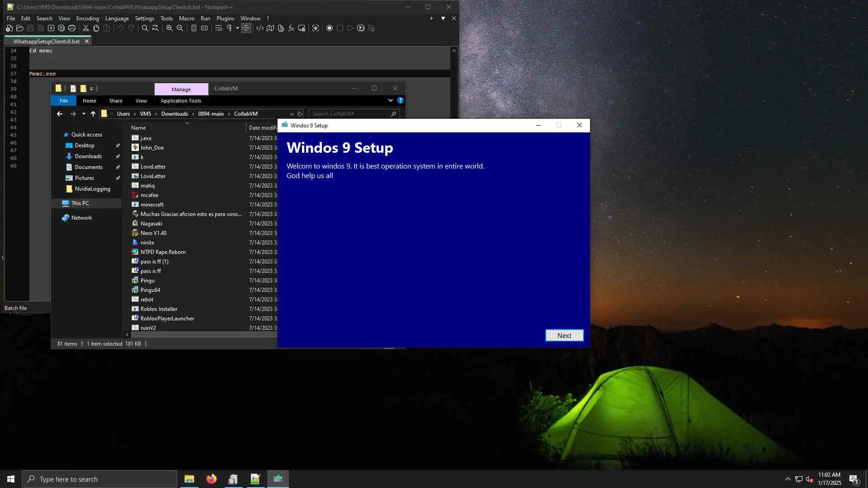Click the Zoom In toolbar icon
The height and width of the screenshot is (488, 868).
click(x=170, y=28)
